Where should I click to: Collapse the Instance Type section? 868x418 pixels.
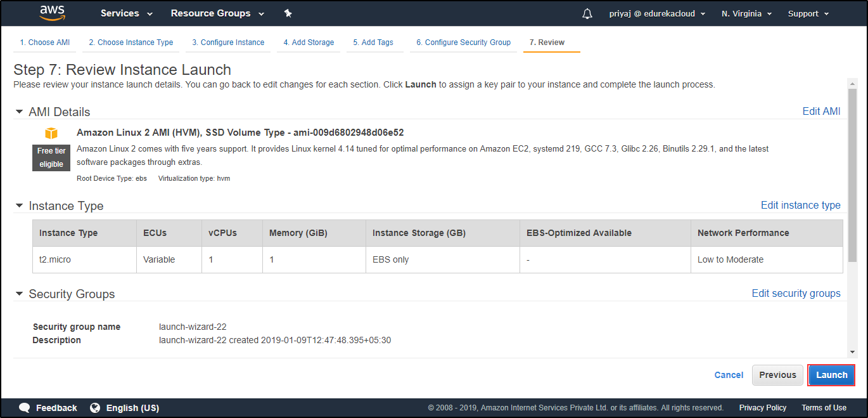pos(20,206)
